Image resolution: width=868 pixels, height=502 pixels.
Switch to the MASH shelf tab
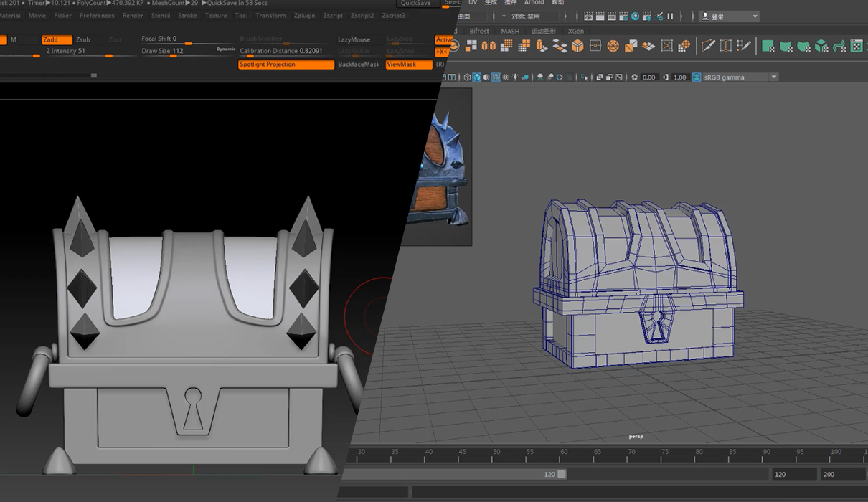510,31
